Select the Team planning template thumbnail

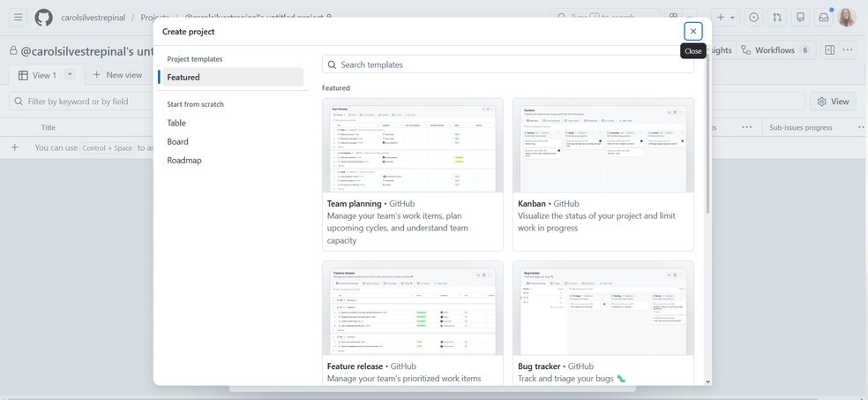[413, 146]
